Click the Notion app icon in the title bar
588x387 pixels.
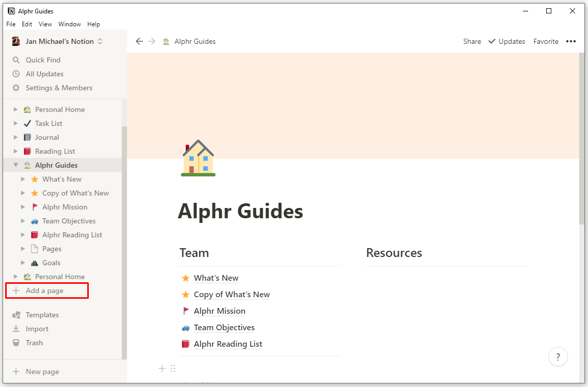(x=12, y=11)
